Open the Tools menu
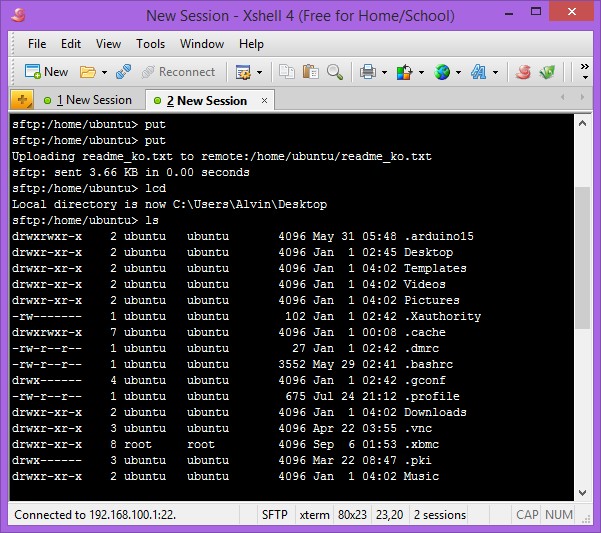This screenshot has width=601, height=533. [x=150, y=44]
